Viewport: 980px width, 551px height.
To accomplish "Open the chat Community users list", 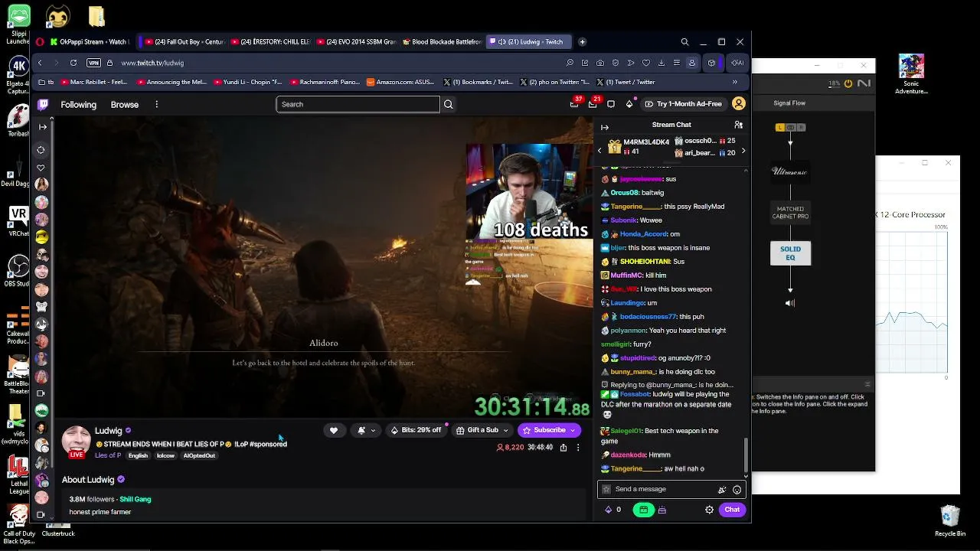I will pos(738,125).
